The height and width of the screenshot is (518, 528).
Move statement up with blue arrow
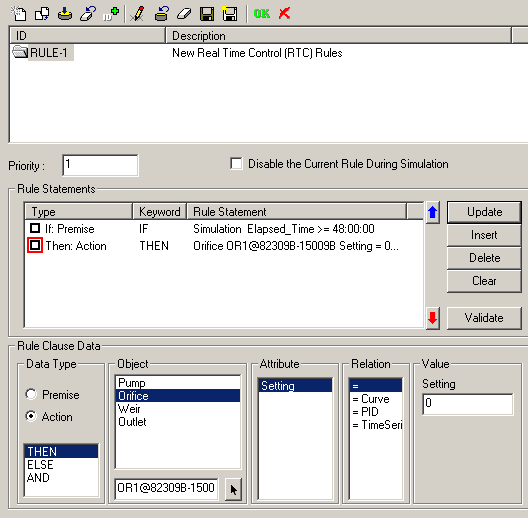(433, 213)
